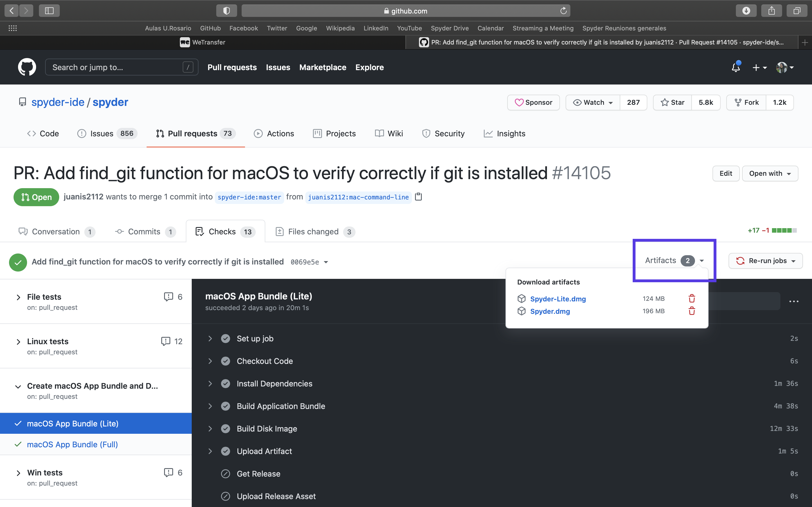This screenshot has height=507, width=812.
Task: Download the Spyder-Lite.dmg artifact link
Action: click(558, 299)
